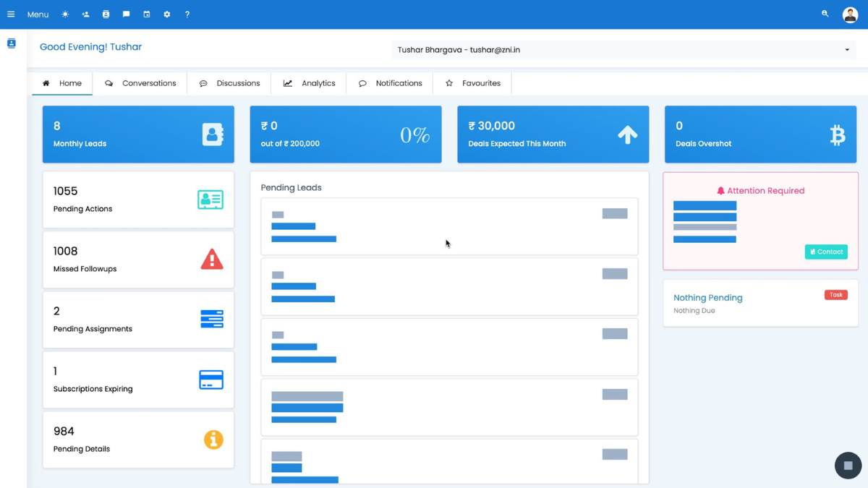
Task: Click the Pending Details info icon
Action: pos(213,440)
